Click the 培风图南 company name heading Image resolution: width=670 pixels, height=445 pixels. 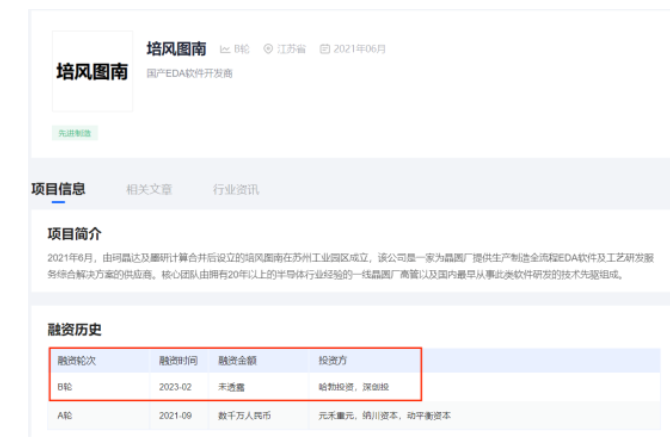(x=176, y=48)
